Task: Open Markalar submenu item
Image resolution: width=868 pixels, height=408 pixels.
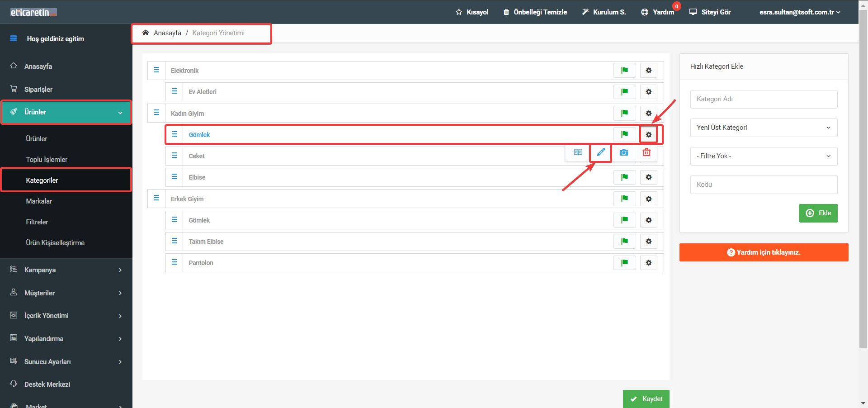Action: 39,201
